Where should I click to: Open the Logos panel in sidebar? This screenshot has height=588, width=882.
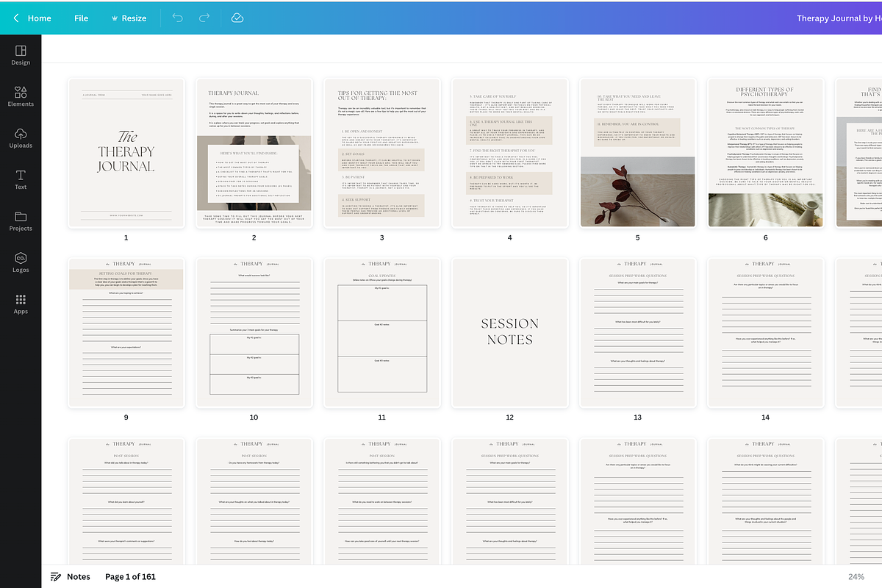(x=21, y=262)
